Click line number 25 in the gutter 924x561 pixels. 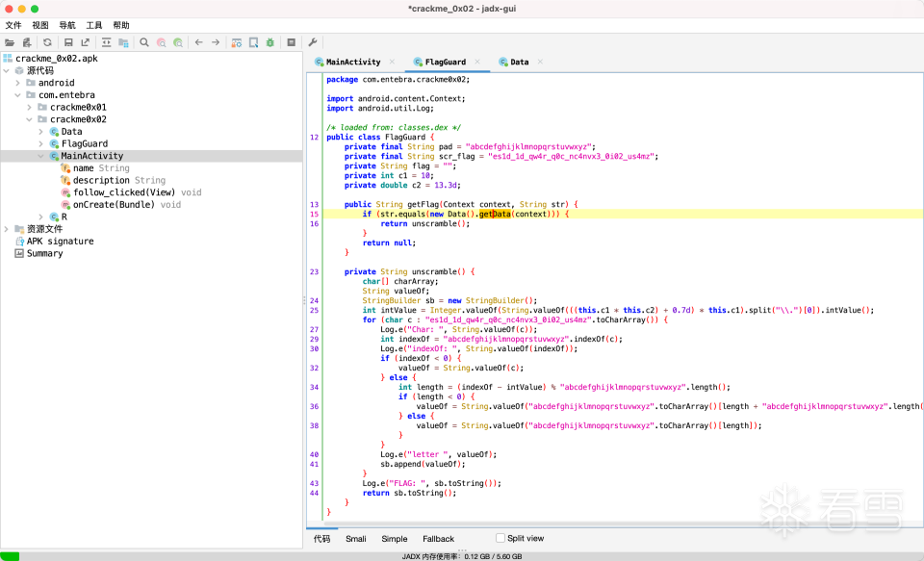(x=314, y=311)
